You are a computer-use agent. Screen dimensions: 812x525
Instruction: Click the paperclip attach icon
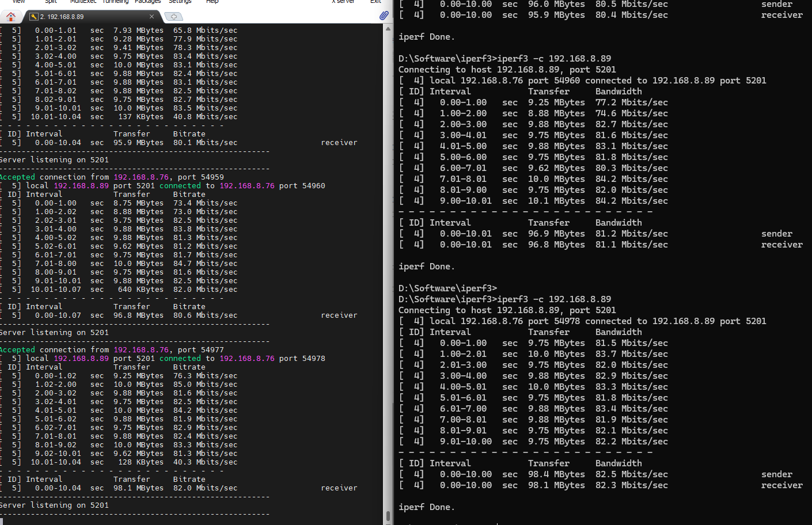point(384,16)
